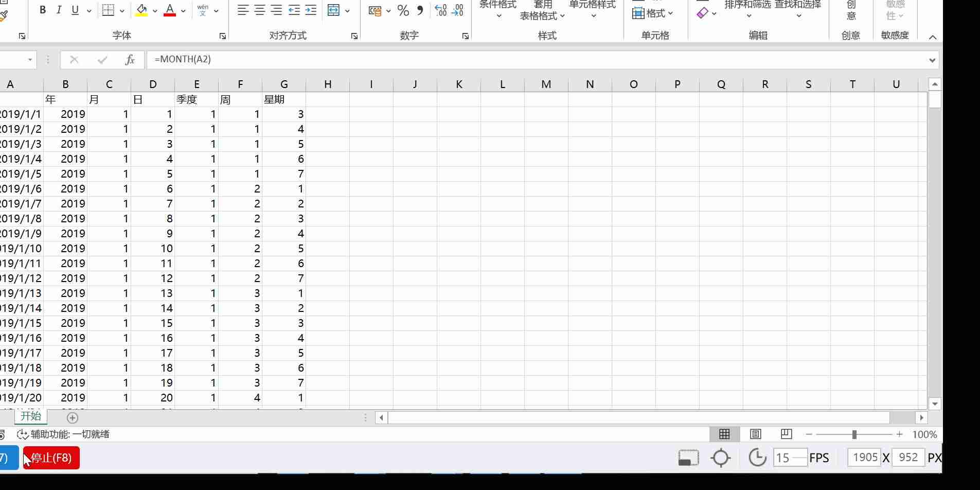Open 对齐方式 alignment dialog launcher

(354, 36)
